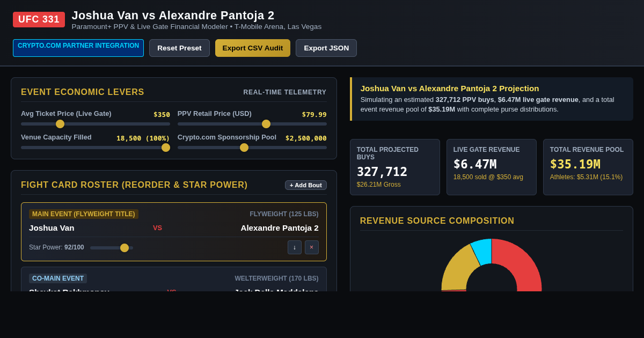
Task: Click the $2,500,000 sponsorship value
Action: pyautogui.click(x=306, y=138)
